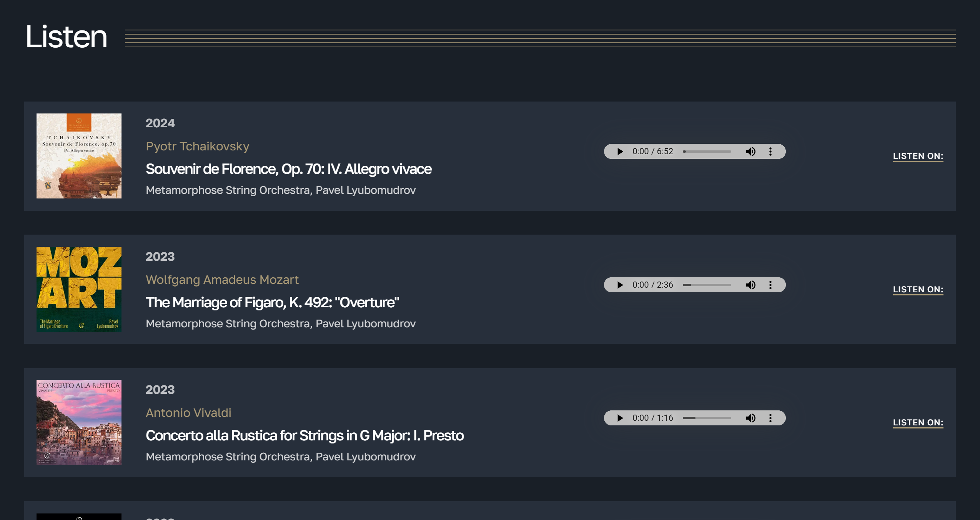Click the Marriage of Figaro, K. 492 title
980x520 pixels.
[x=272, y=303]
